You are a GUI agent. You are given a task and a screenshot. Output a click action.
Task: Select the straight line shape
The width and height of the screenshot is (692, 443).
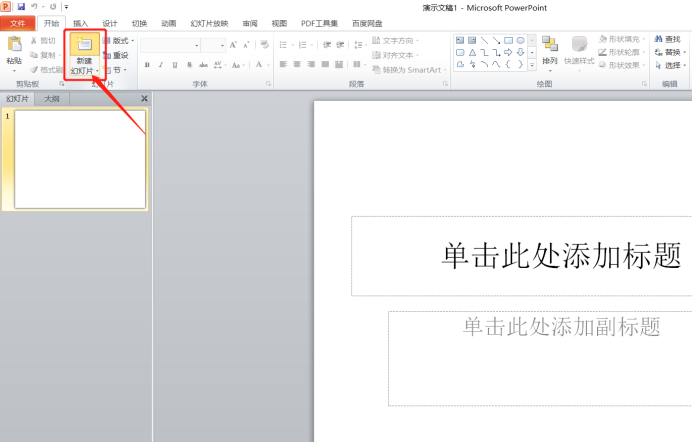click(485, 41)
